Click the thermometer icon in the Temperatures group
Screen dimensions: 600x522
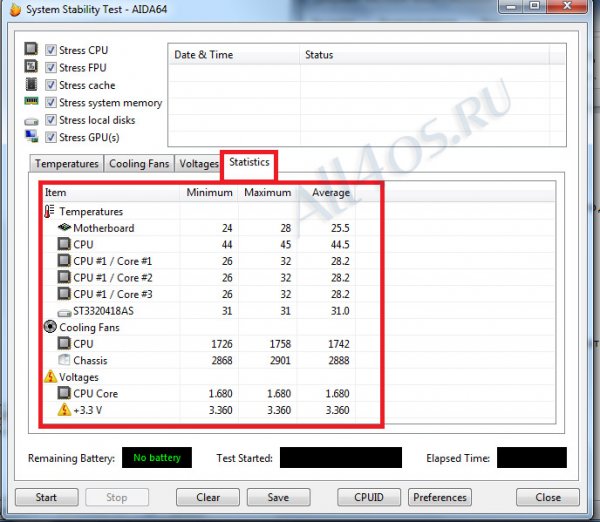(49, 211)
